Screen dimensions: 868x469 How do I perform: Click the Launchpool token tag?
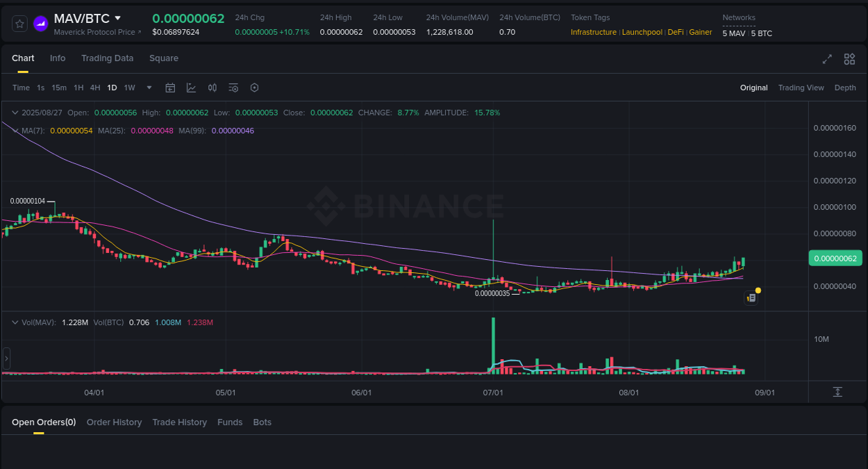pos(642,32)
